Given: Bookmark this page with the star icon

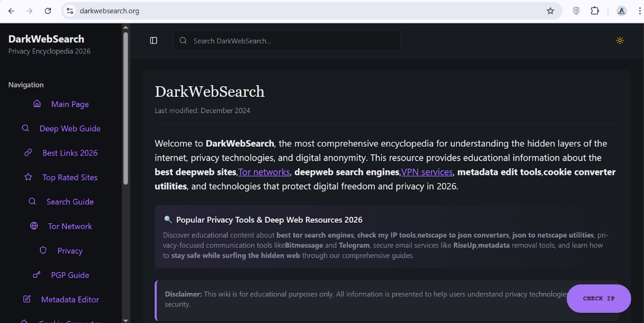Looking at the screenshot, I should tap(550, 11).
